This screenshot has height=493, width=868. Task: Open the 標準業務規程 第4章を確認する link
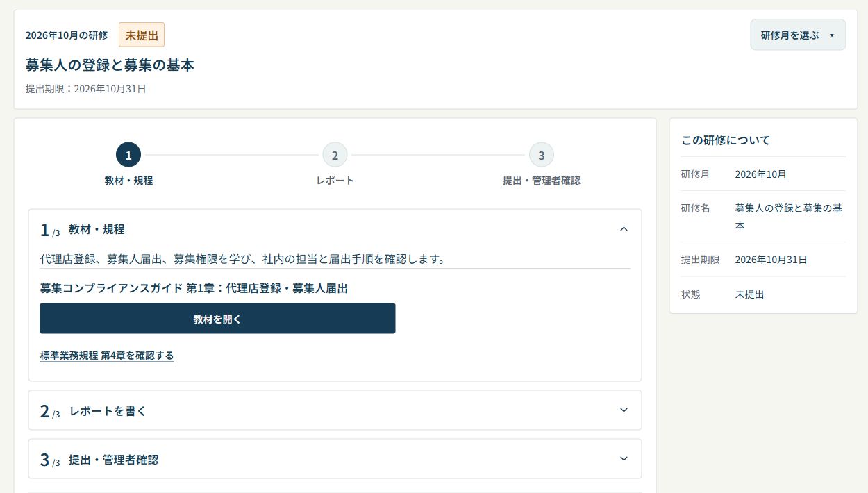[107, 356]
